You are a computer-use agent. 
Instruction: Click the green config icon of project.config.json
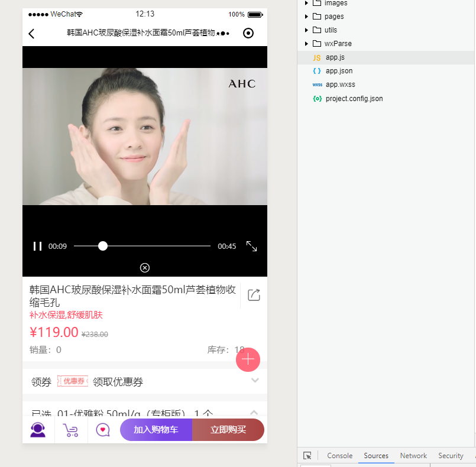click(317, 99)
